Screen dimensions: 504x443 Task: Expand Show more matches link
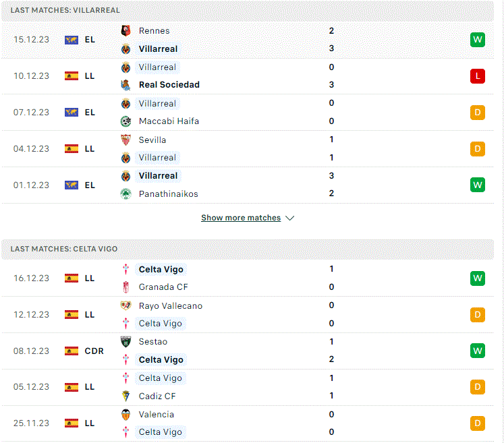click(x=241, y=218)
